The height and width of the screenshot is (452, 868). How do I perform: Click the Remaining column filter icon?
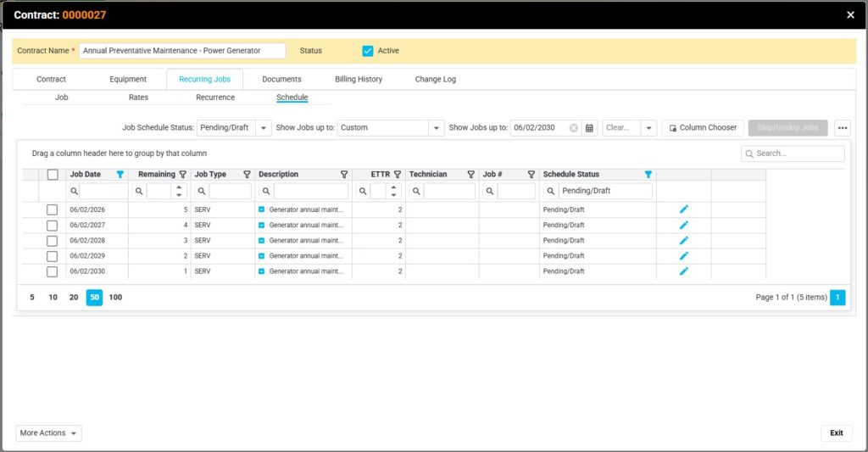point(183,175)
